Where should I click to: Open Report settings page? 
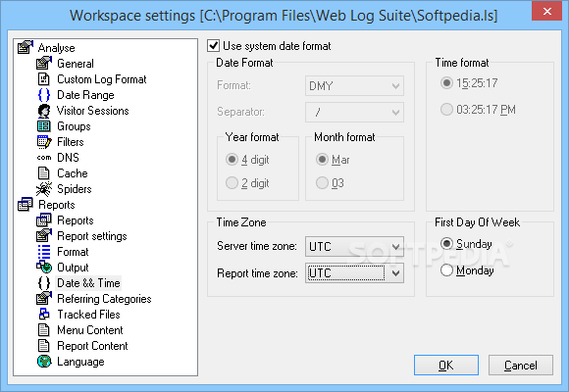pos(92,236)
